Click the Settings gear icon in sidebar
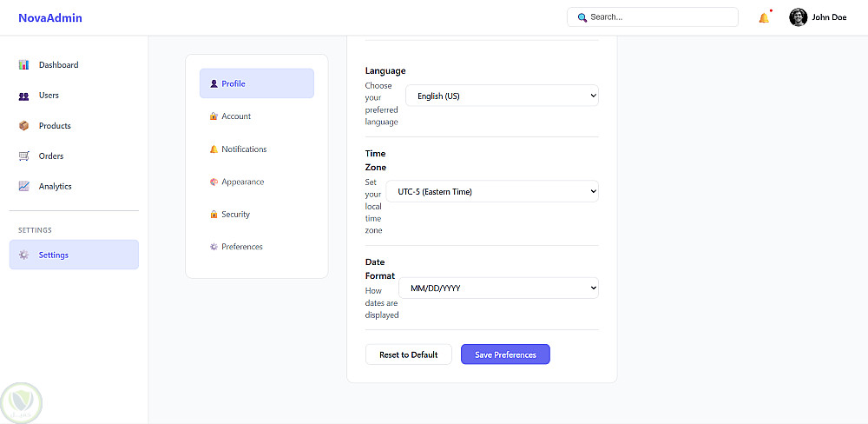Screen dimensions: 868x424 (x=24, y=255)
